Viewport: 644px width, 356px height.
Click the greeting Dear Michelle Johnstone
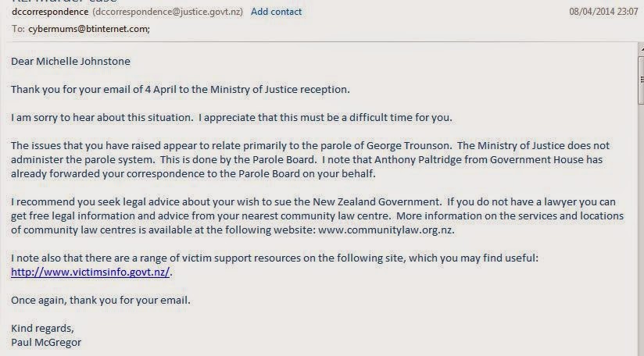pyautogui.click(x=70, y=62)
